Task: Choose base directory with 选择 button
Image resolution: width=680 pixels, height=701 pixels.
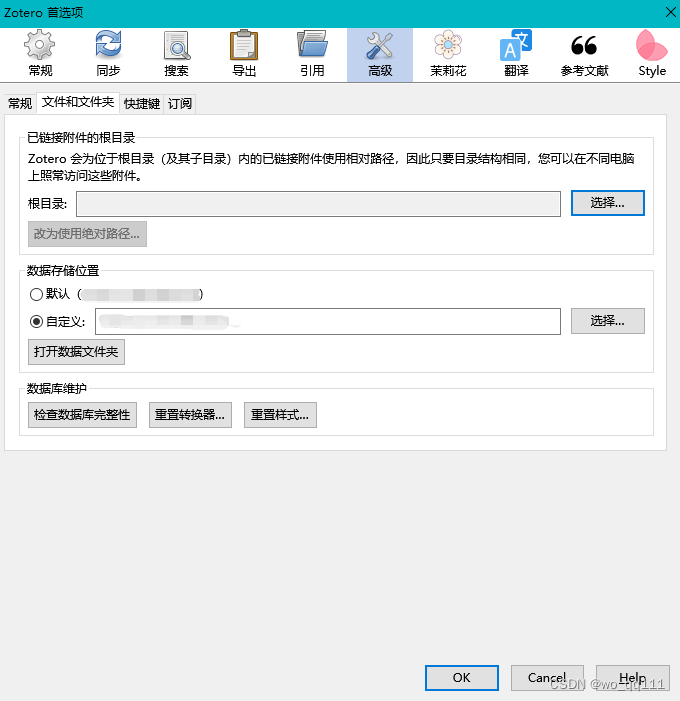Action: pyautogui.click(x=608, y=203)
